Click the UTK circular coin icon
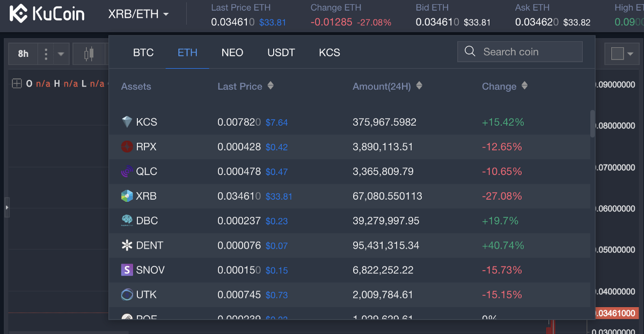 pyautogui.click(x=127, y=294)
